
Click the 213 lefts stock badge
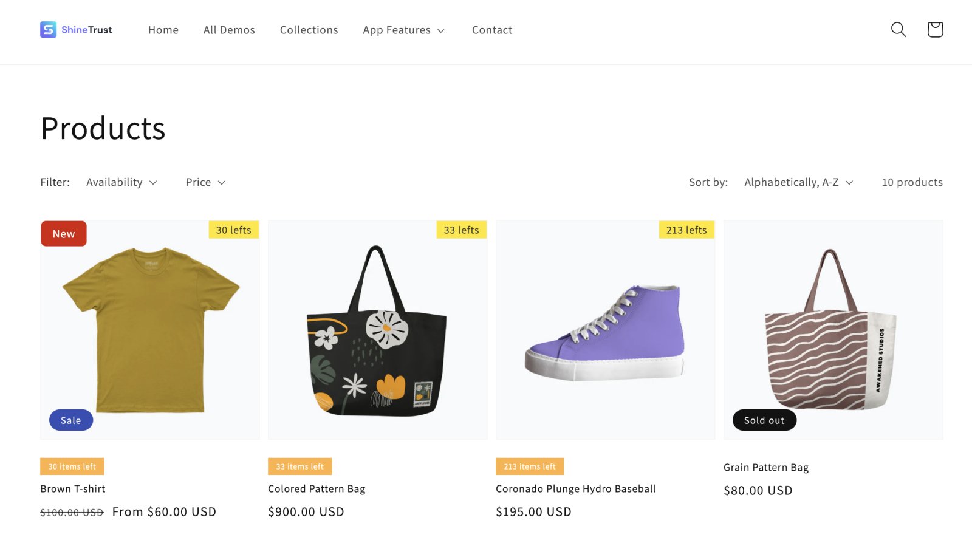[686, 230]
